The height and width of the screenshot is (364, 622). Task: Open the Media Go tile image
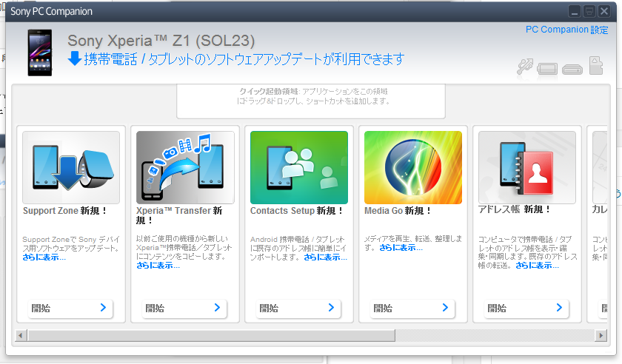tap(413, 167)
